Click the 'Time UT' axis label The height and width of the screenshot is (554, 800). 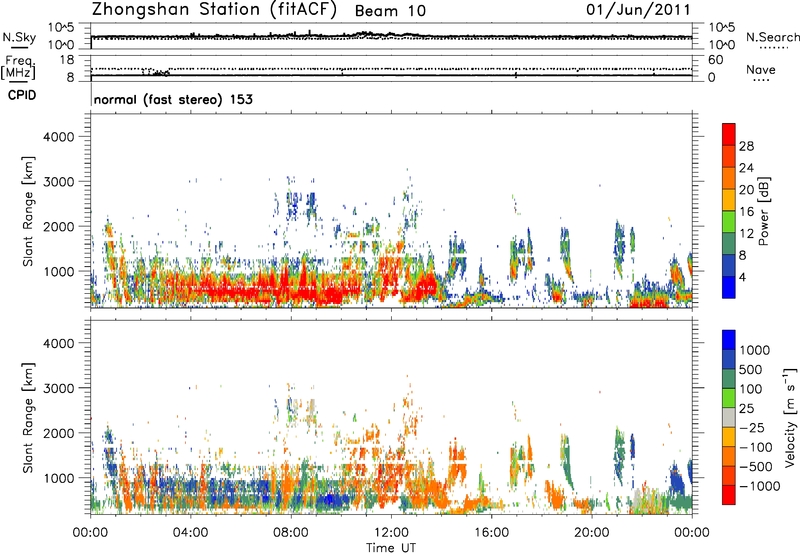coord(391,548)
